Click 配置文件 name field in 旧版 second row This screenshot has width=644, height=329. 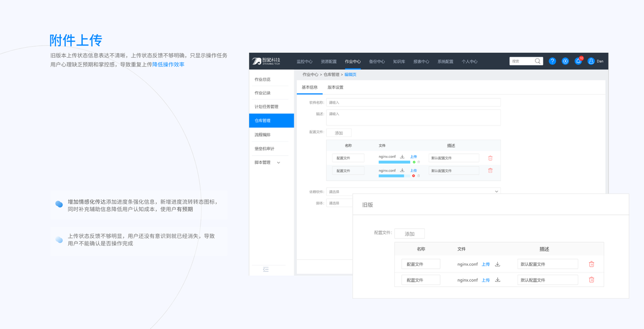(x=421, y=280)
